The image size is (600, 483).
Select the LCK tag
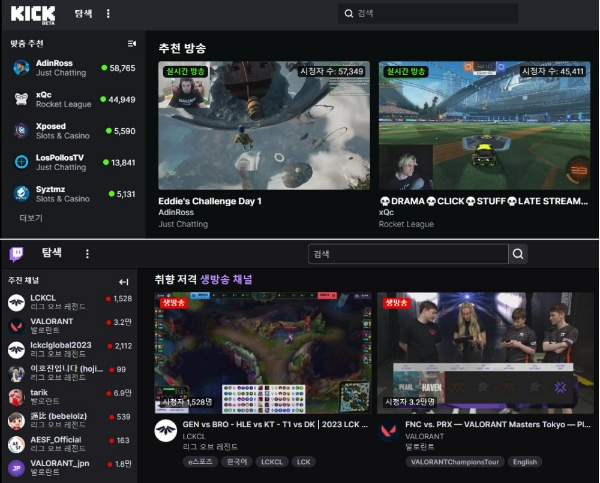coord(303,462)
